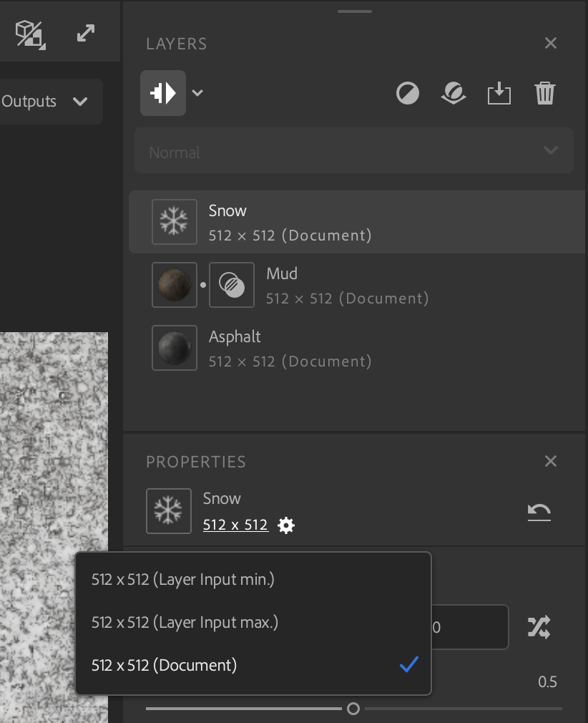Screen dimensions: 588x723
Task: Delete the Snow layer with the trash icon
Action: (x=544, y=93)
